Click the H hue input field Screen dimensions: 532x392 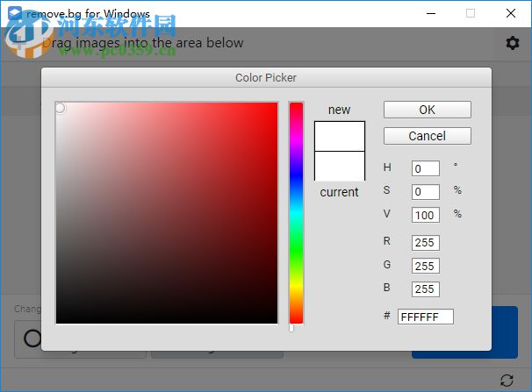(426, 168)
